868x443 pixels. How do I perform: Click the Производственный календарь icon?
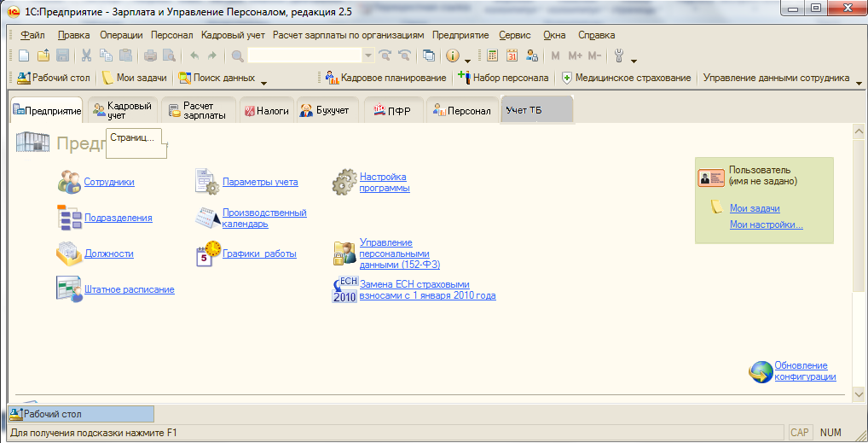(x=207, y=218)
